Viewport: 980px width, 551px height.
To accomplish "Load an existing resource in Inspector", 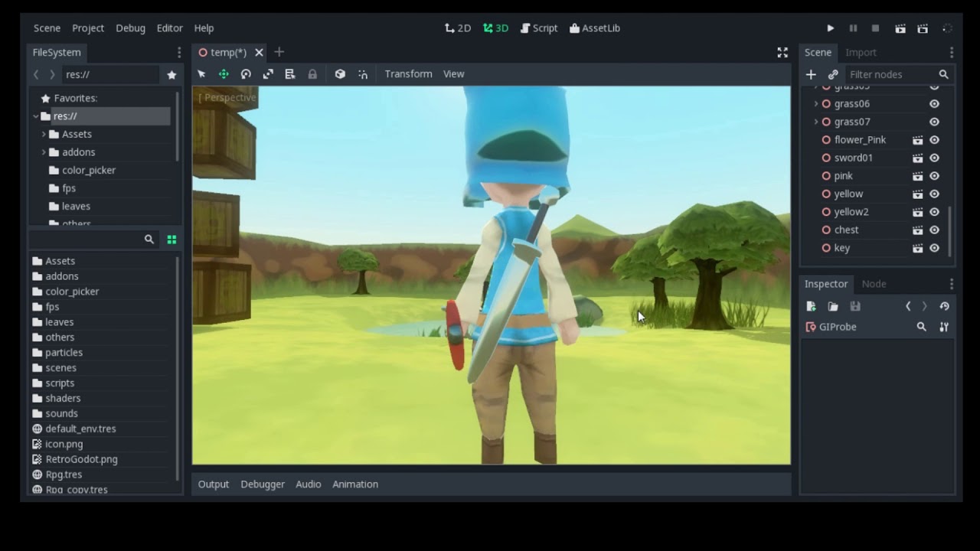I will coord(833,307).
